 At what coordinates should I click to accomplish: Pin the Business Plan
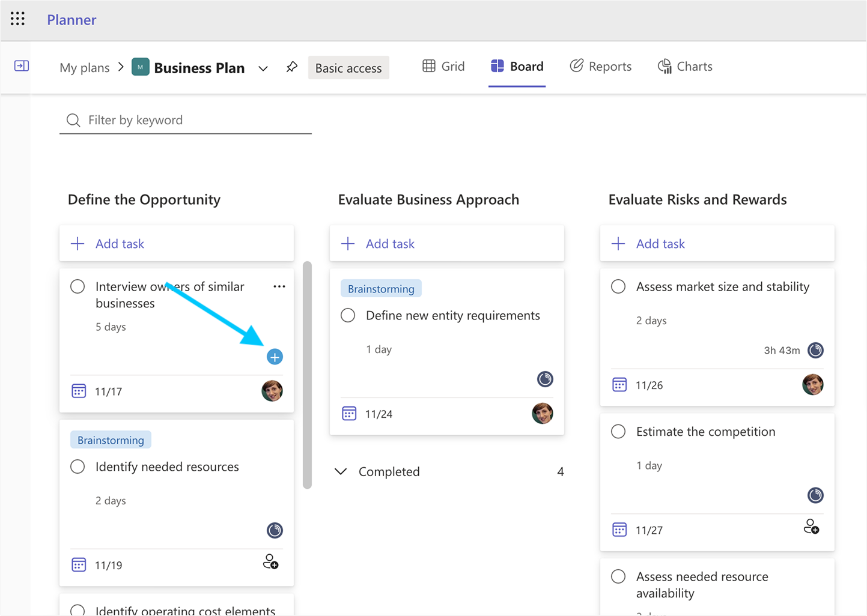pos(292,67)
